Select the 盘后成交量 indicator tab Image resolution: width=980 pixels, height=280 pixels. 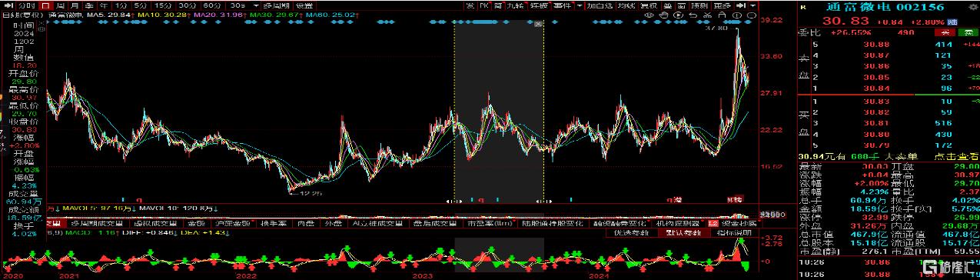click(435, 223)
